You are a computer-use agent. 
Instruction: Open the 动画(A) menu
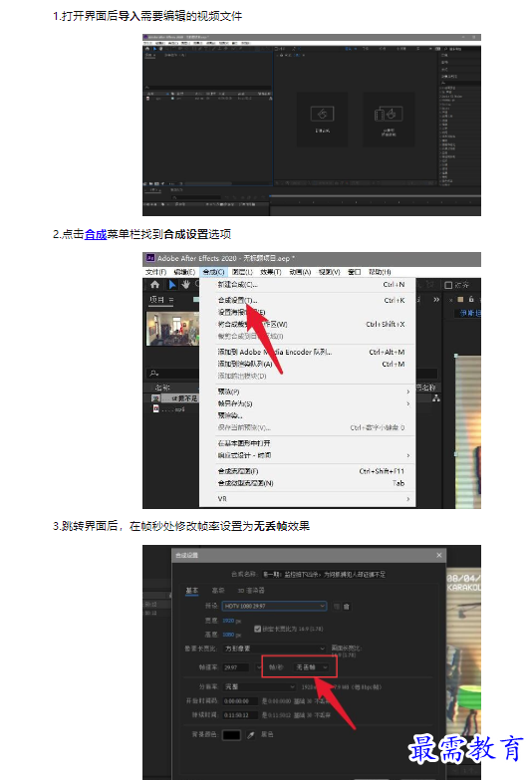(300, 272)
